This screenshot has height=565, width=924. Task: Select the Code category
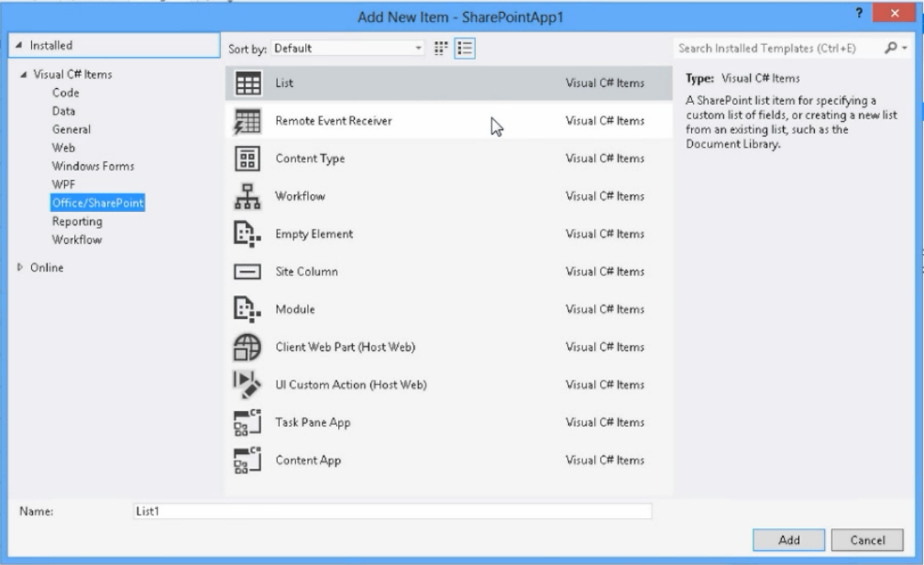(65, 93)
